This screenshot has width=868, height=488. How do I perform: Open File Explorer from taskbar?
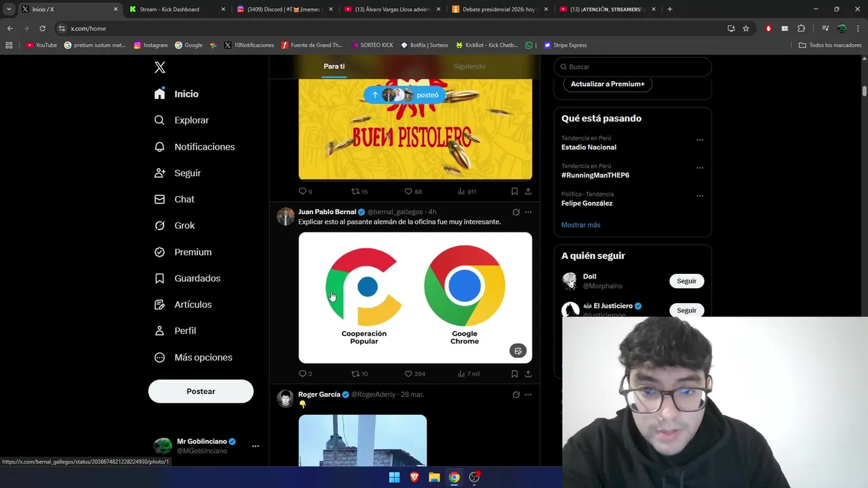434,477
